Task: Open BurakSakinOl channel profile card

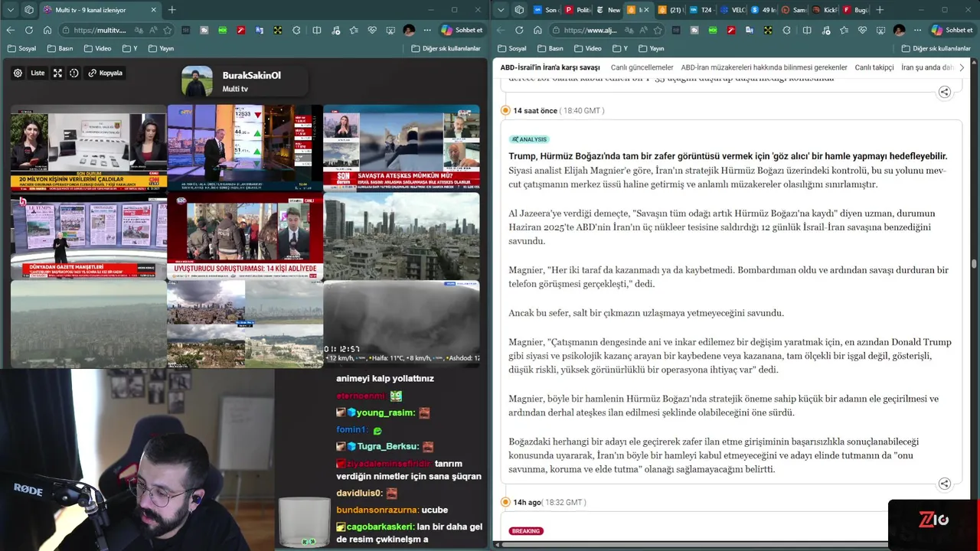Action: pyautogui.click(x=243, y=81)
